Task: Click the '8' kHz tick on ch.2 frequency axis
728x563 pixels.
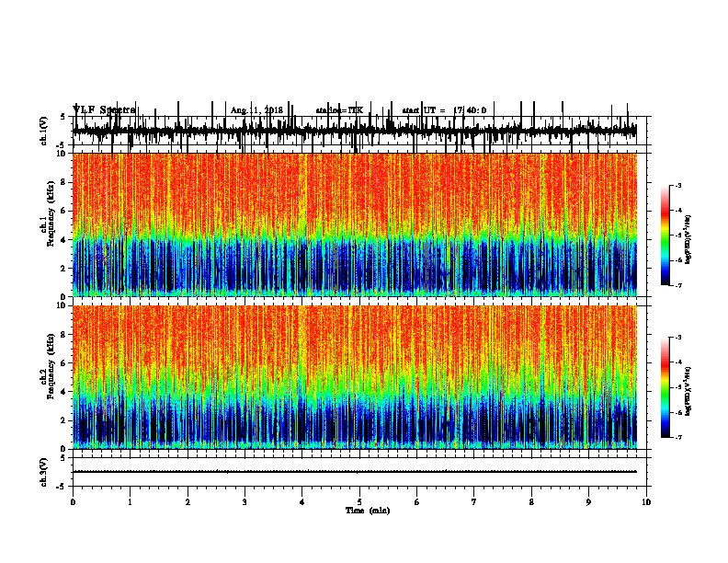Action: 64,335
